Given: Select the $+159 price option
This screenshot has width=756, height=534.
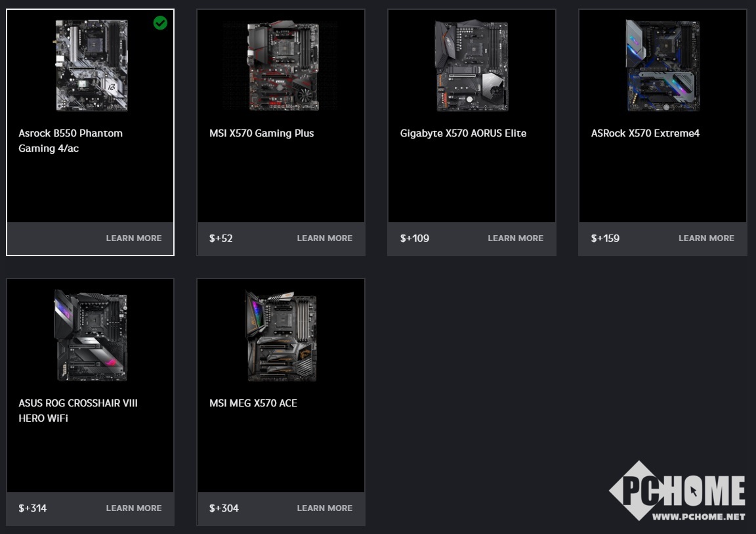Looking at the screenshot, I should click(x=605, y=238).
